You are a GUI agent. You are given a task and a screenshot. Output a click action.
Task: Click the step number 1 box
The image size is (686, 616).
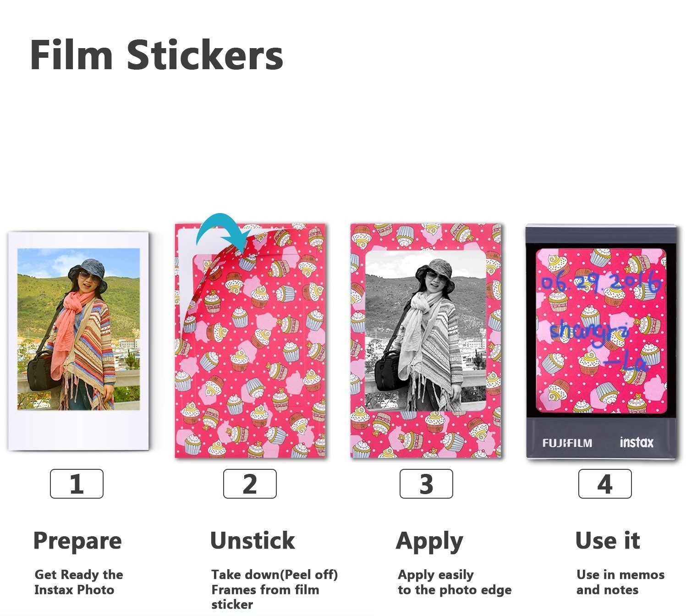tap(77, 484)
